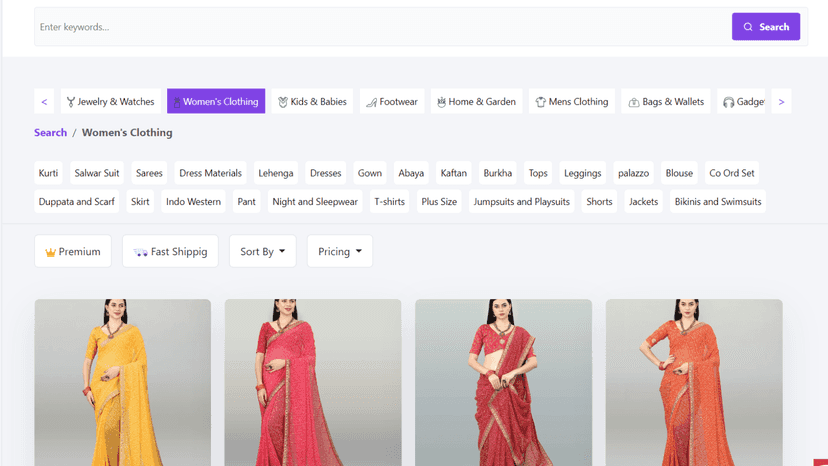Toggle the Fast Shippig filter
Image resolution: width=828 pixels, height=466 pixels.
click(x=170, y=251)
